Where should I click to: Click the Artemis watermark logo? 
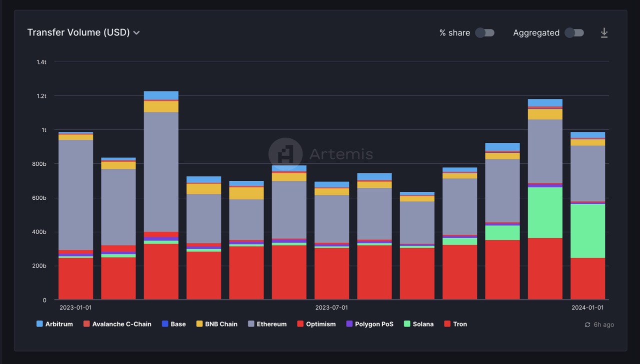tap(285, 154)
